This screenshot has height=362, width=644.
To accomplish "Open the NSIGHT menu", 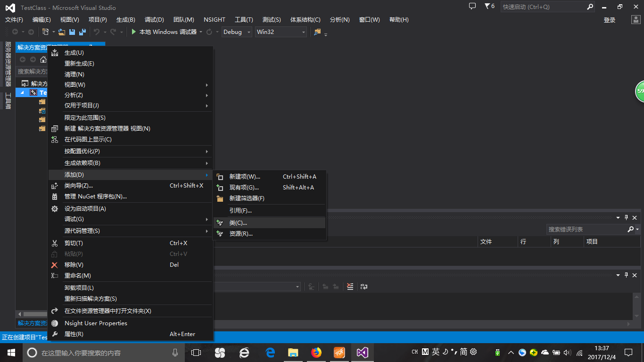I will (x=215, y=19).
